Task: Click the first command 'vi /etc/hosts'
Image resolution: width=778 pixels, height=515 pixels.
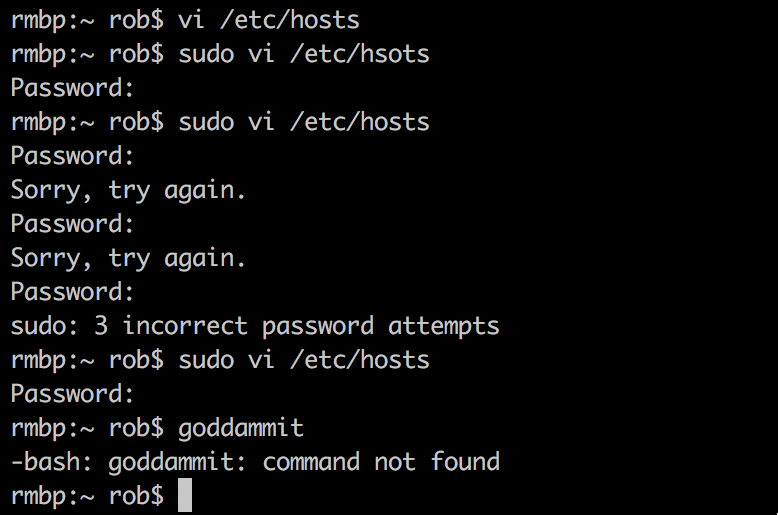Action: [x=269, y=20]
